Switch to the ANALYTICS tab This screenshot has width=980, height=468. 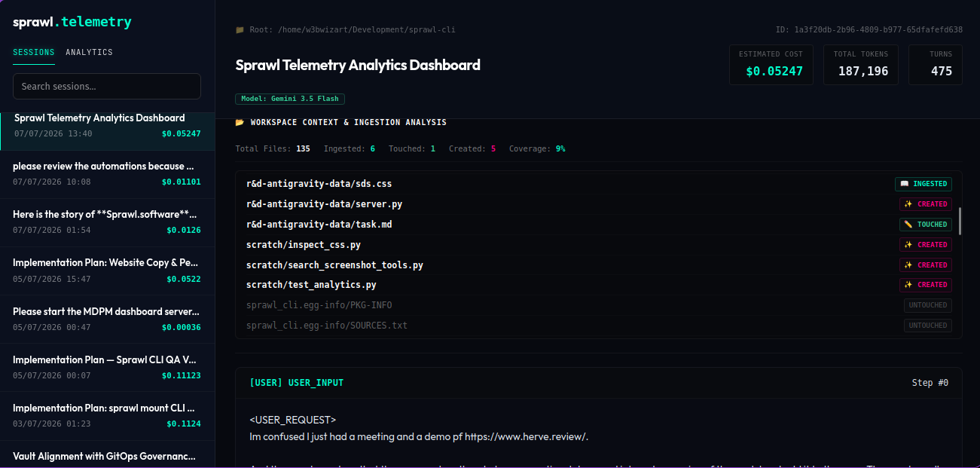(x=89, y=52)
